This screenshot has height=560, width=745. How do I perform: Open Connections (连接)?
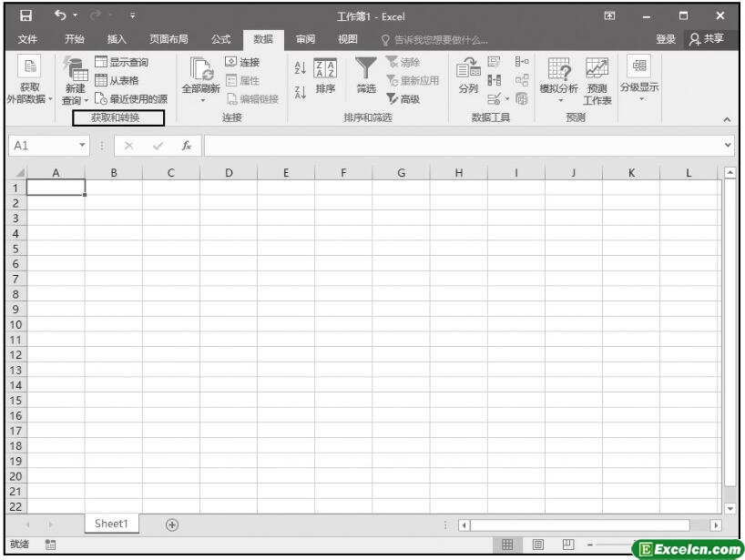point(242,62)
